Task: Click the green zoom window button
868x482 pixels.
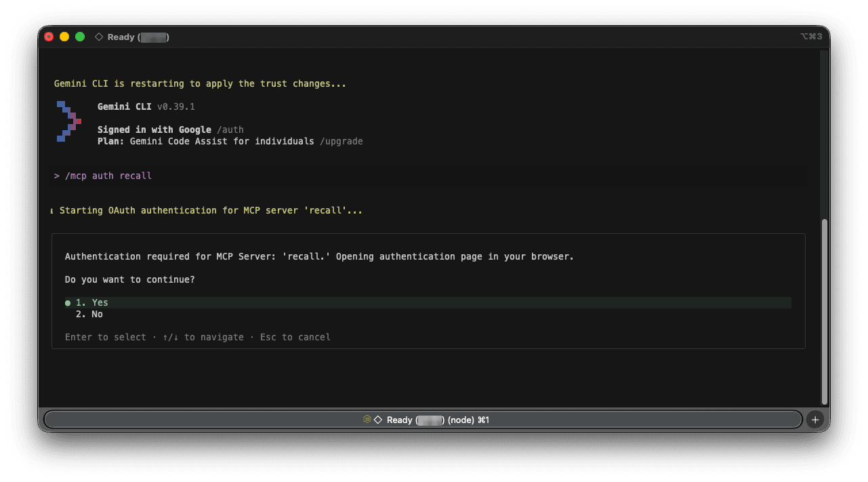Action: click(x=80, y=37)
